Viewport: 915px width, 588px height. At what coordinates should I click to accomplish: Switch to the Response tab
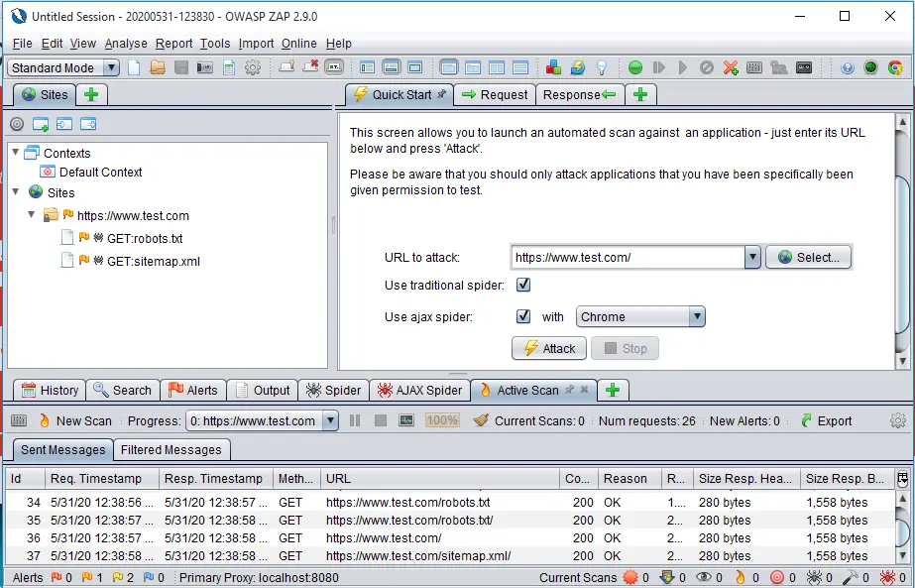(x=580, y=94)
